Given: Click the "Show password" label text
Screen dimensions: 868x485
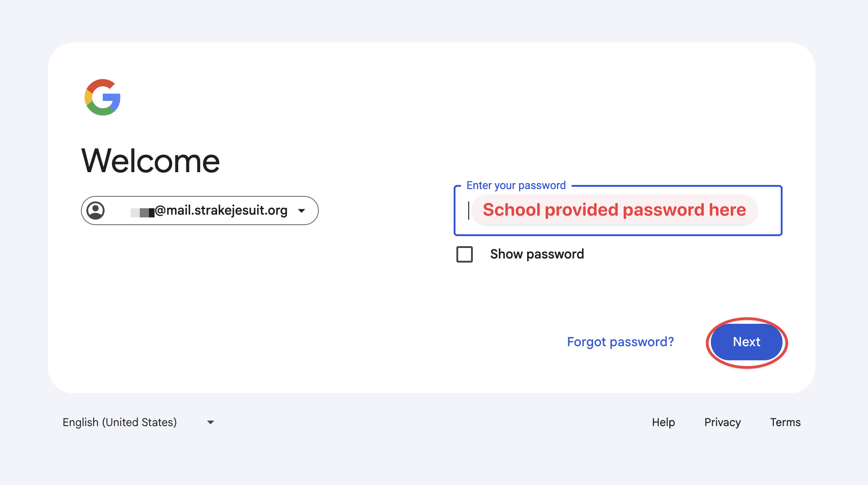Looking at the screenshot, I should (537, 254).
